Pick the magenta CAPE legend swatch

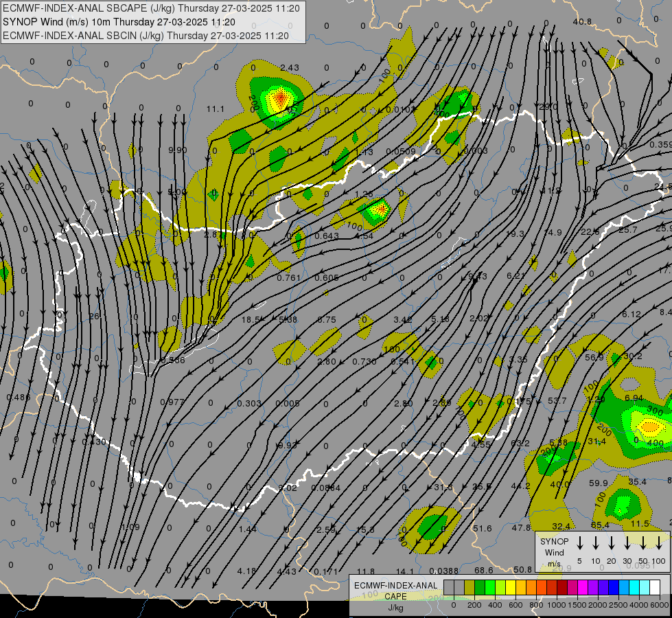tap(583, 588)
